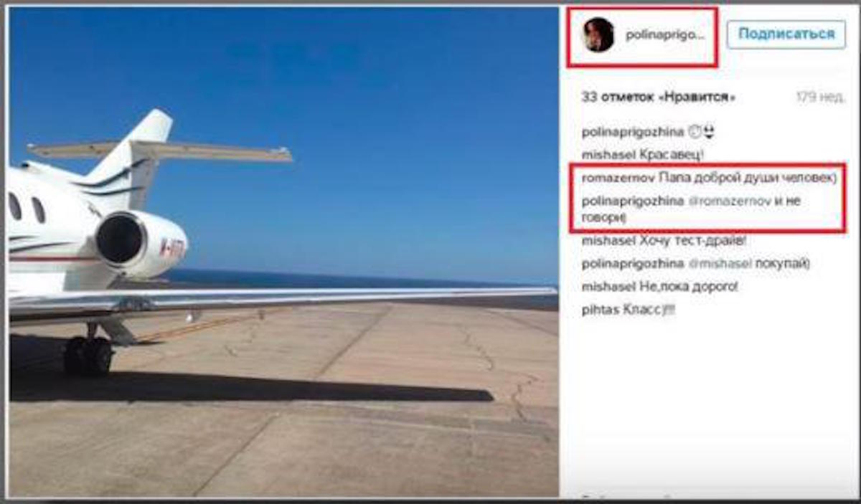View the 33 отметок «Нравится» likes list
The width and height of the screenshot is (861, 504).
pyautogui.click(x=659, y=97)
